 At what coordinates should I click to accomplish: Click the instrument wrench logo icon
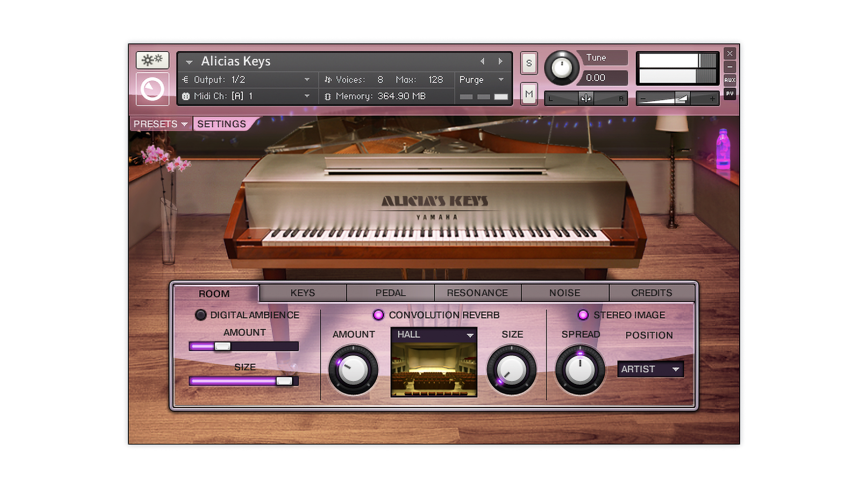pyautogui.click(x=152, y=89)
